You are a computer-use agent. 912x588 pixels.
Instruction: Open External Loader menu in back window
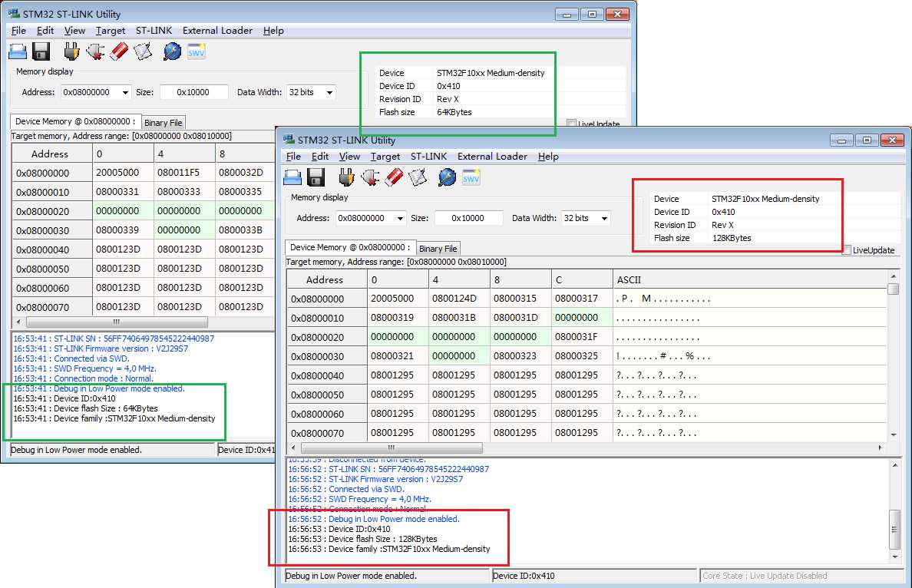click(x=217, y=30)
